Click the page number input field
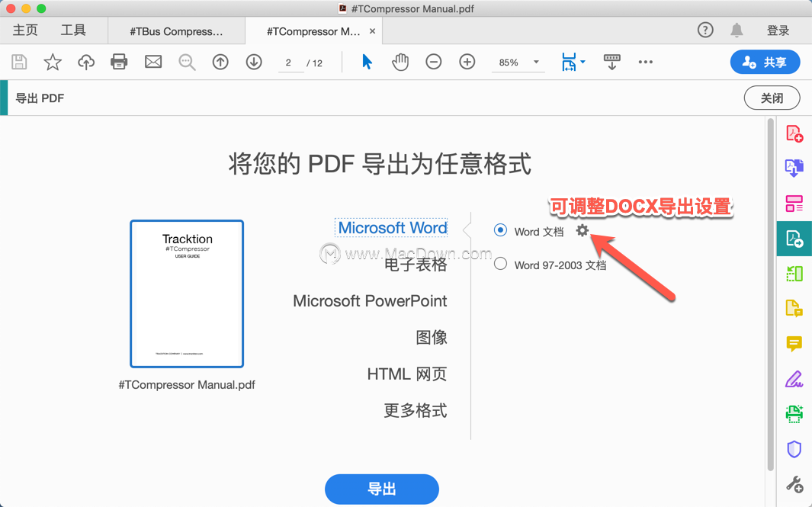Image resolution: width=812 pixels, height=507 pixels. [x=290, y=63]
